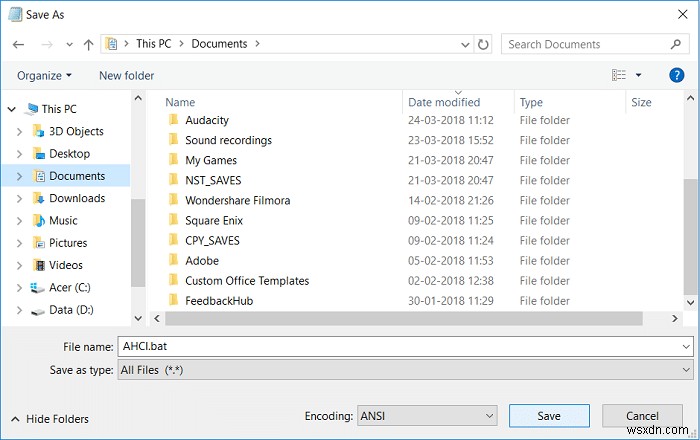
Task: Open the view options dropdown arrow
Action: [x=638, y=75]
